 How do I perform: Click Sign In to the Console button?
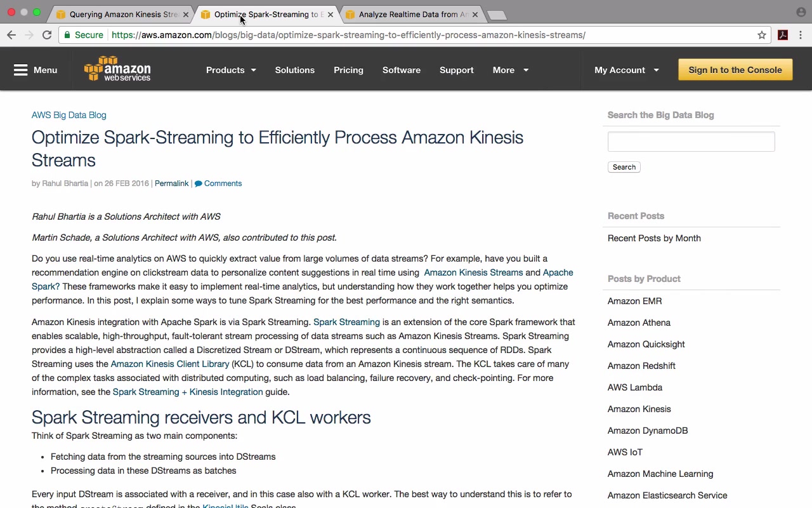click(x=735, y=70)
